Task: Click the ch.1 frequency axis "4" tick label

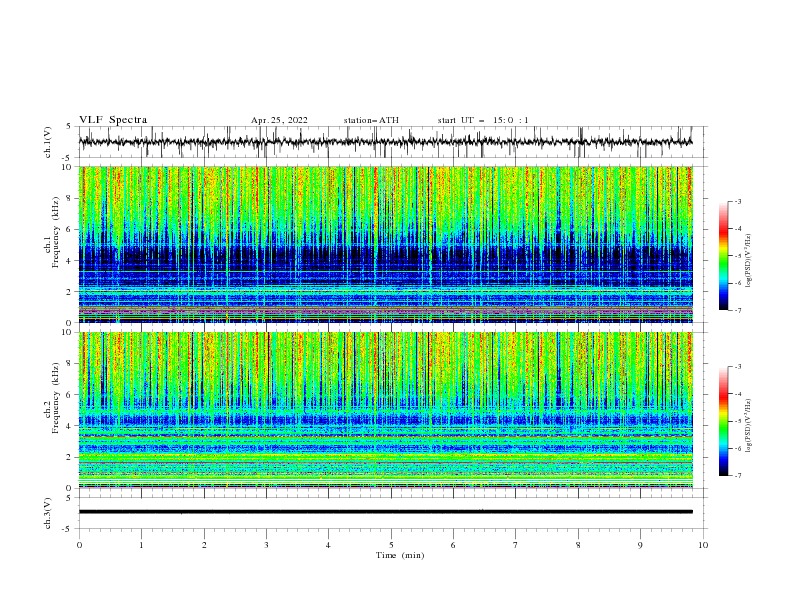Action: 70,261
